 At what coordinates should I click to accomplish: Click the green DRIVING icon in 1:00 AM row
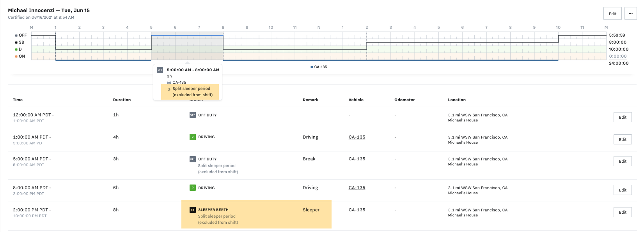[192, 137]
